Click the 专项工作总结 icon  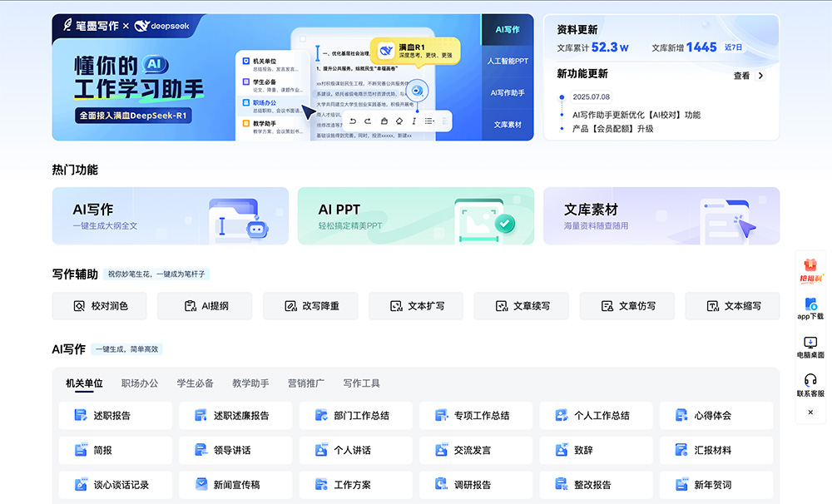pos(441,415)
